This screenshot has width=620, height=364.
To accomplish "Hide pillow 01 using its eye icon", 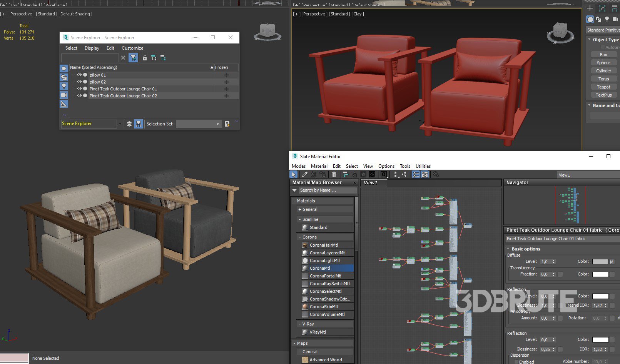I will pyautogui.click(x=79, y=75).
